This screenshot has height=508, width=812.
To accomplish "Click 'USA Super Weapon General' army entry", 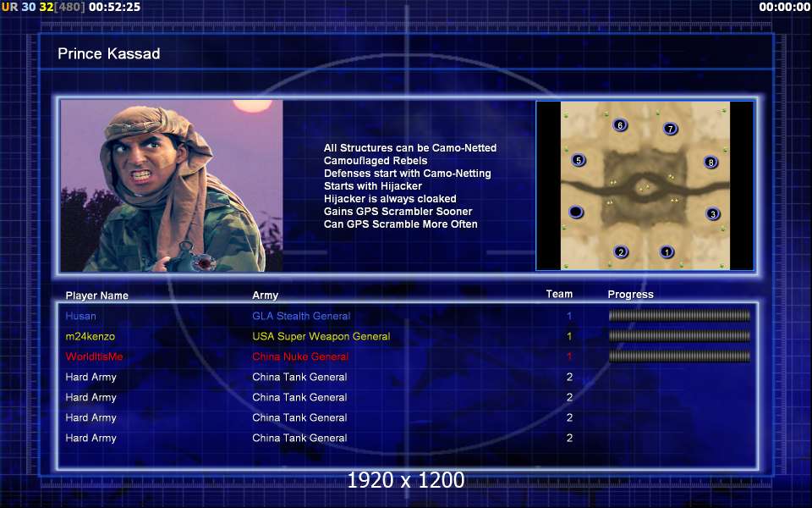I will [x=321, y=336].
